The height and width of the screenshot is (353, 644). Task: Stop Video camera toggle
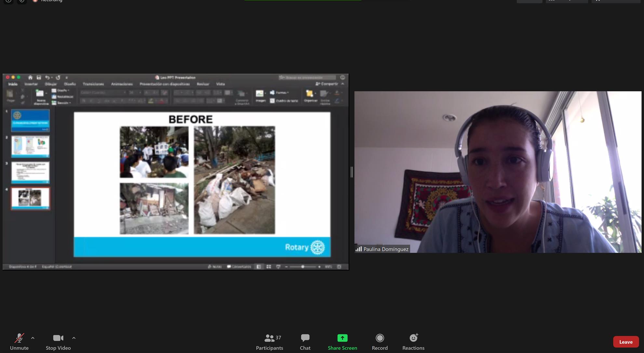pos(58,341)
